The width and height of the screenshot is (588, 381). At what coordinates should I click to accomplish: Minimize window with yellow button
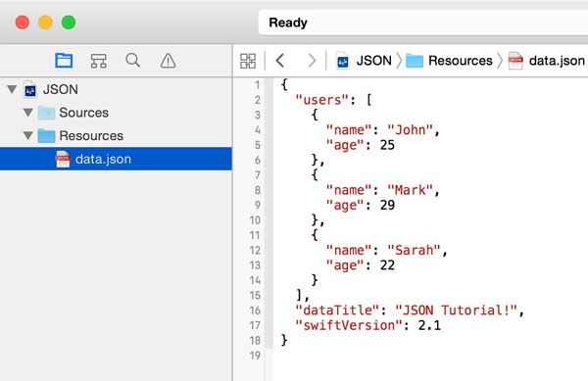[x=45, y=23]
